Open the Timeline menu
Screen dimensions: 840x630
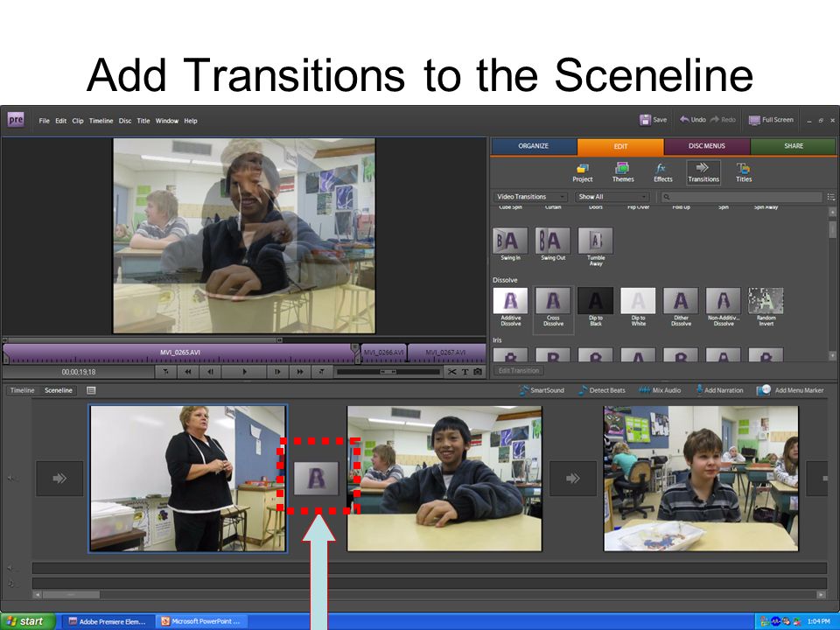click(101, 121)
